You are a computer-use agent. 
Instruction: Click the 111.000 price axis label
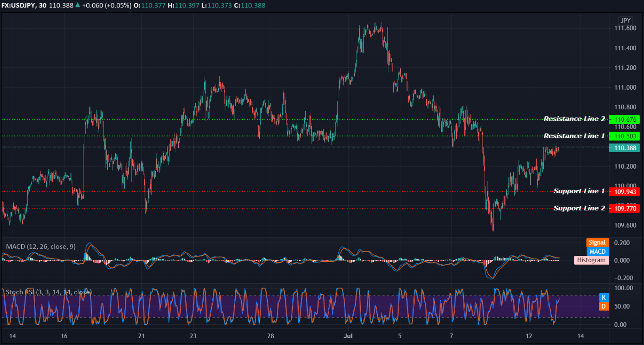tap(625, 87)
